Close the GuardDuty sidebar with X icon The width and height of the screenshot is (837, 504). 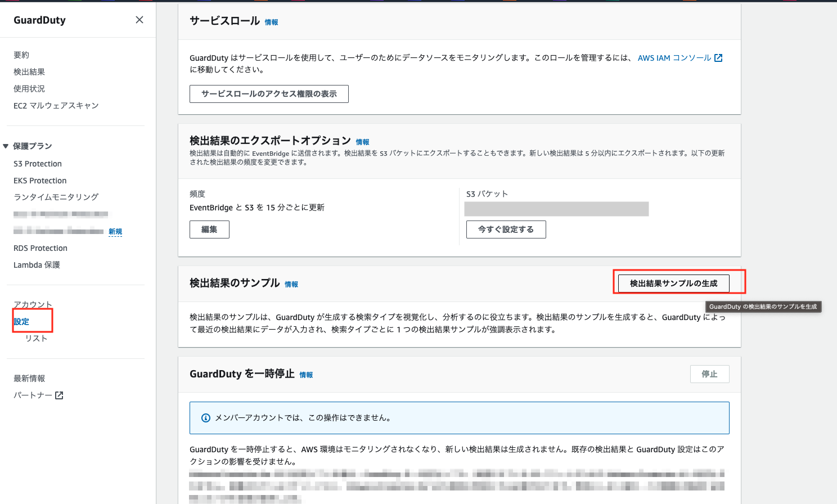[139, 20]
